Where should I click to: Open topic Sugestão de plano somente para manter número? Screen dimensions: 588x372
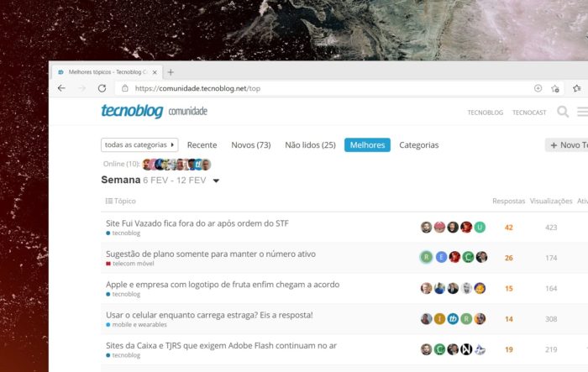click(211, 254)
